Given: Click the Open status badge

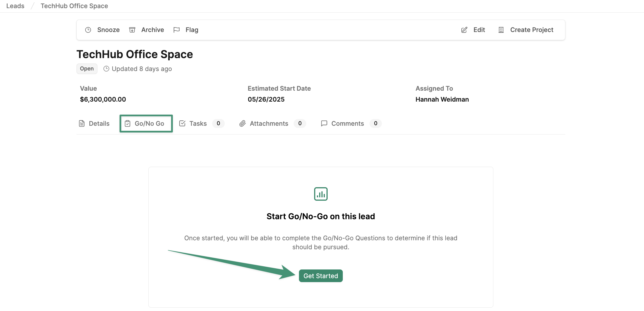Looking at the screenshot, I should pos(87,69).
